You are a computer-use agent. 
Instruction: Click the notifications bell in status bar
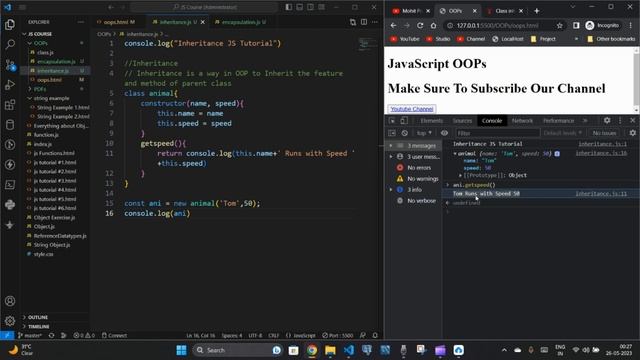tap(375, 335)
